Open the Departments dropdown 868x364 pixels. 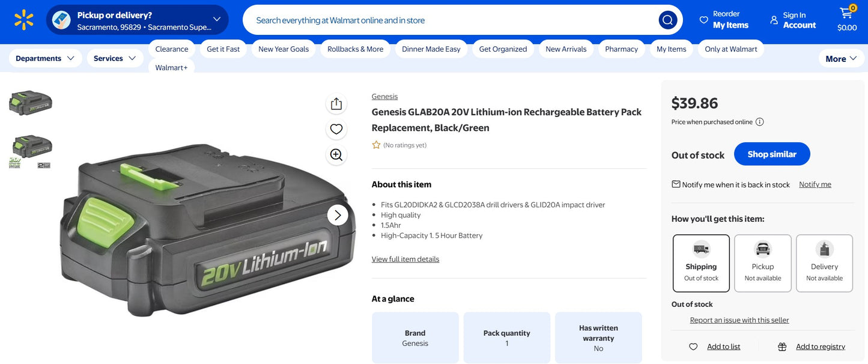pos(43,58)
